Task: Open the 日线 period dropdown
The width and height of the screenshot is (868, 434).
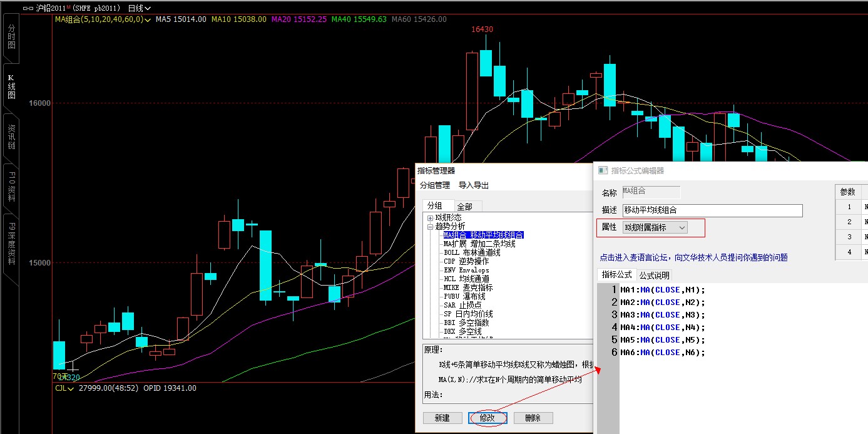Action: [x=139, y=9]
